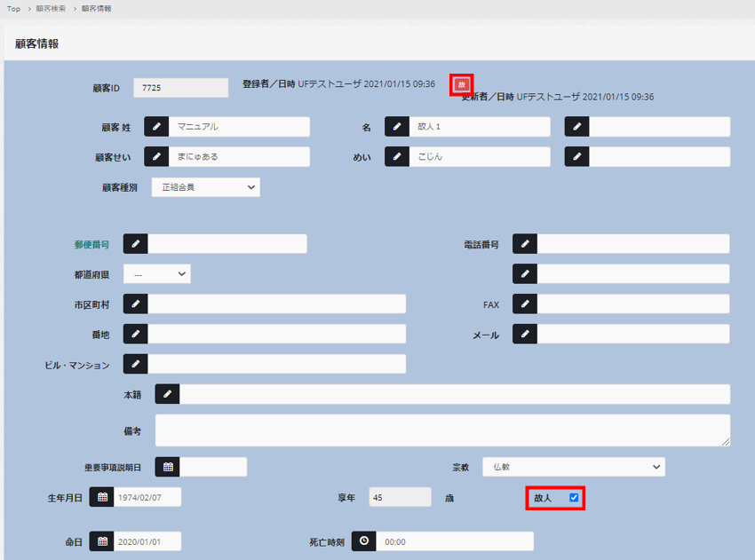
Task: Click the pencil icon beside 顧客 姓
Action: [156, 127]
